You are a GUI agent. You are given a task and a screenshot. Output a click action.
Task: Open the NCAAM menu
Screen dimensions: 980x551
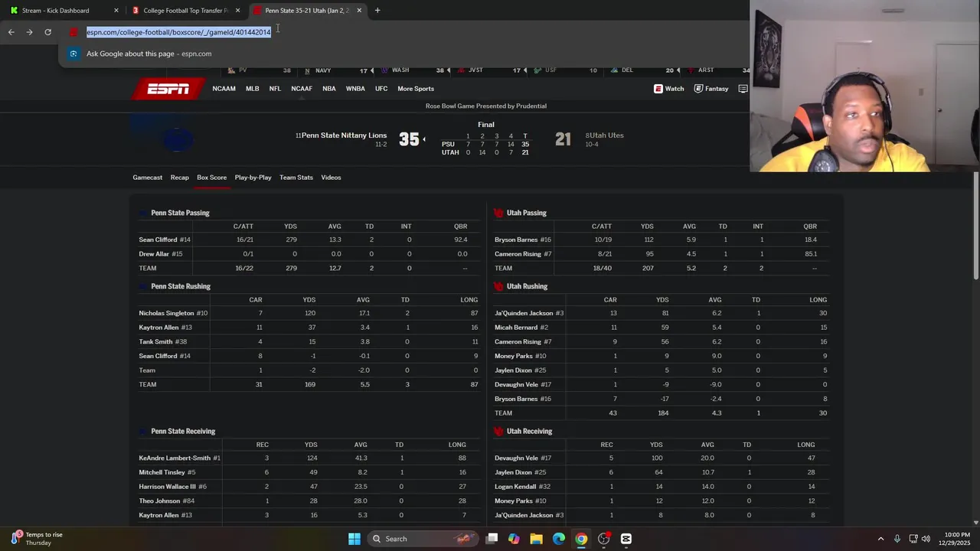pos(224,89)
